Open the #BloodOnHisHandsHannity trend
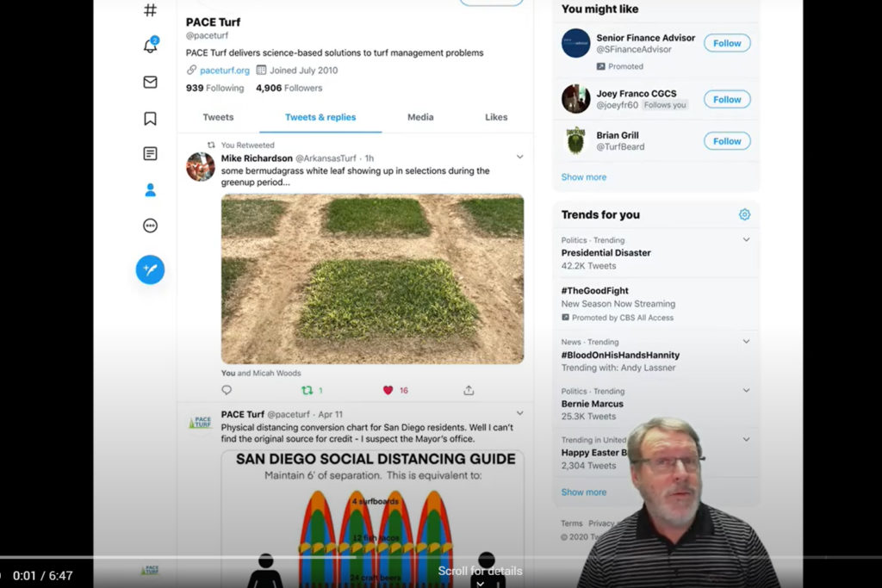 pos(620,355)
